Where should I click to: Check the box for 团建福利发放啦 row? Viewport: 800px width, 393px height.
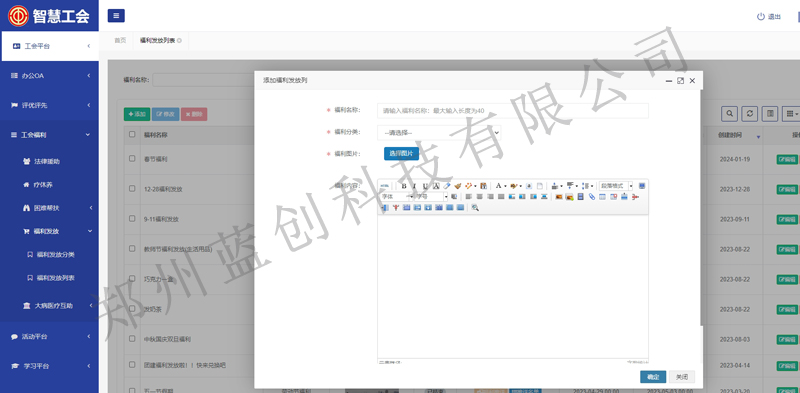point(132,365)
